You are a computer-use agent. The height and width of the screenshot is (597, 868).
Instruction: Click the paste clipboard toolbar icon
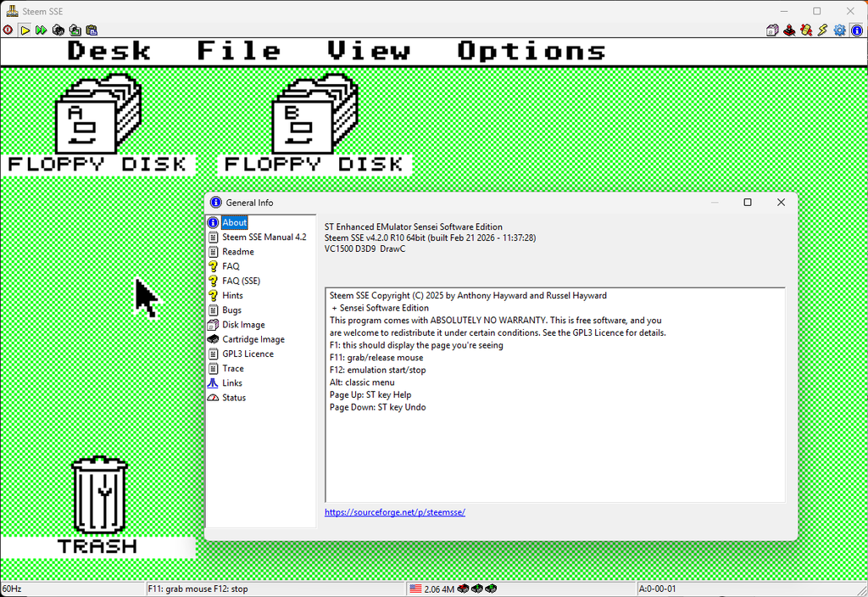click(91, 30)
